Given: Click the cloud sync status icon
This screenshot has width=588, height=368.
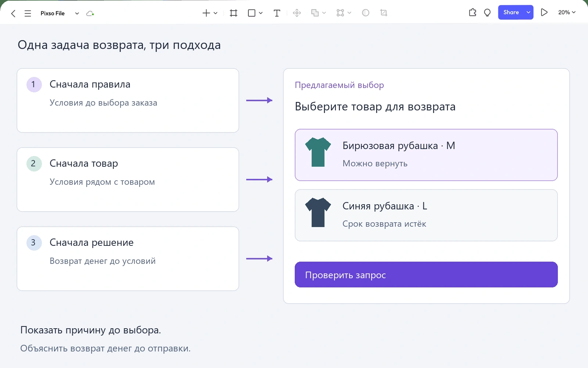Looking at the screenshot, I should coord(90,13).
